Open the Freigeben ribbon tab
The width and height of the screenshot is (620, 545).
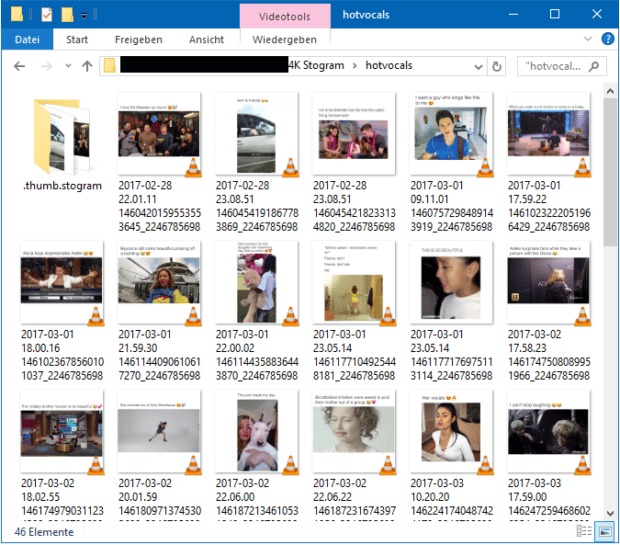coord(139,40)
